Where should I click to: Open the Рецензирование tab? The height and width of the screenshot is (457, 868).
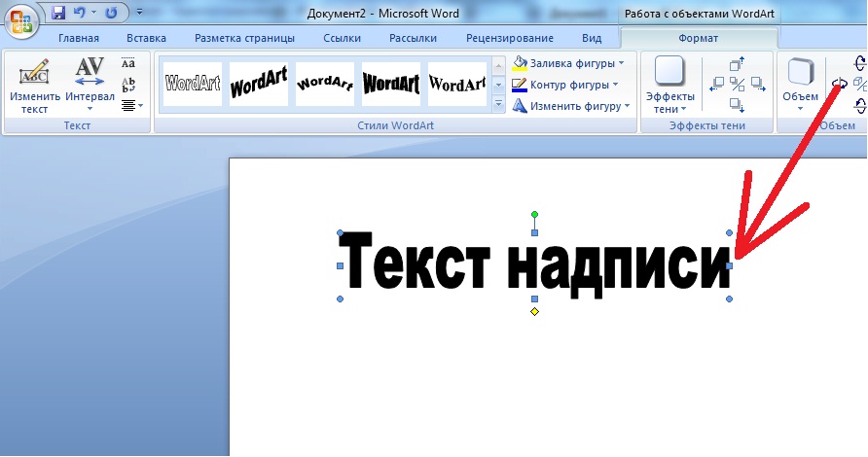(510, 38)
